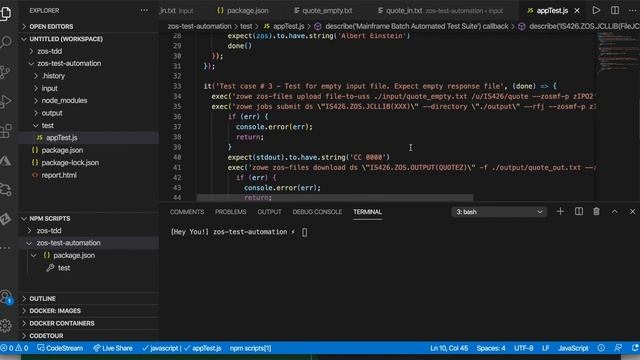Show additional activity bar views ellipsis
This screenshot has height=360, width=640.
pos(6,247)
